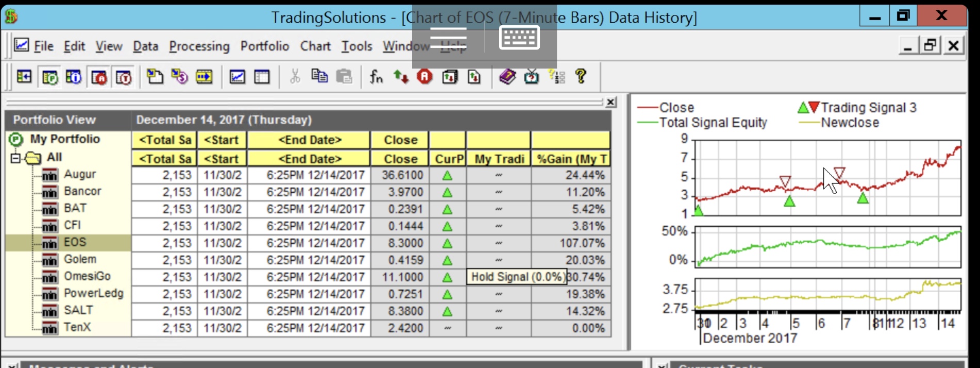Select Augur in the portfolio tree
The height and width of the screenshot is (368, 980).
coord(80,174)
